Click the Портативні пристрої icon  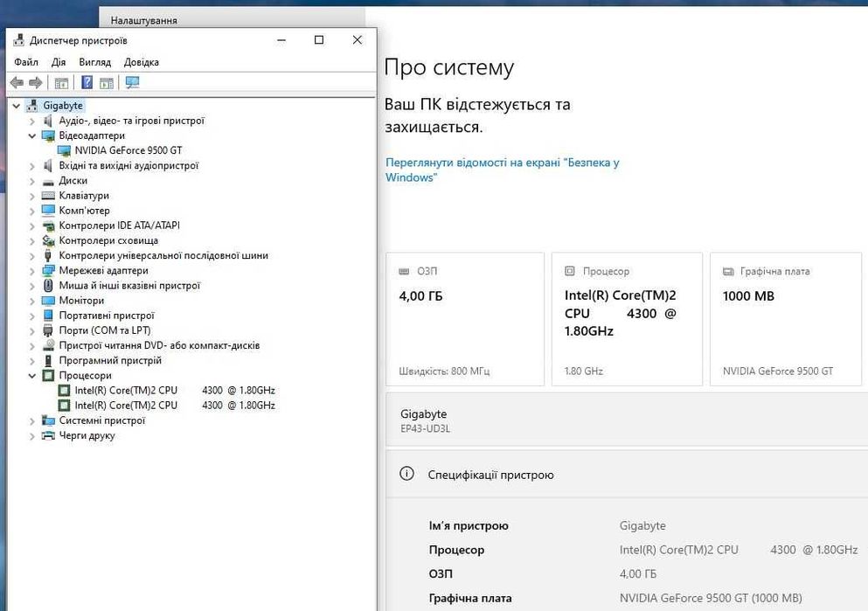pos(48,316)
